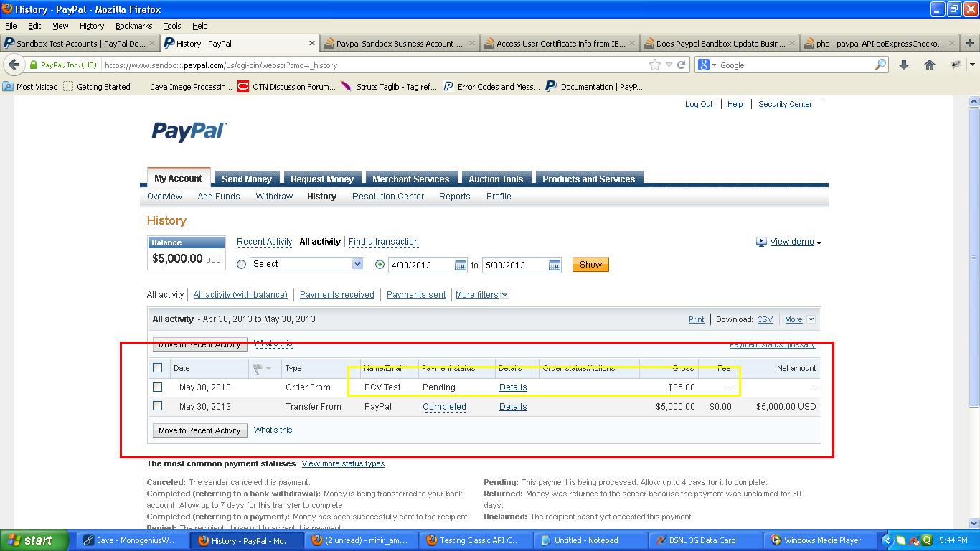Open View more status types link
Image resolution: width=980 pixels, height=551 pixels.
[343, 463]
